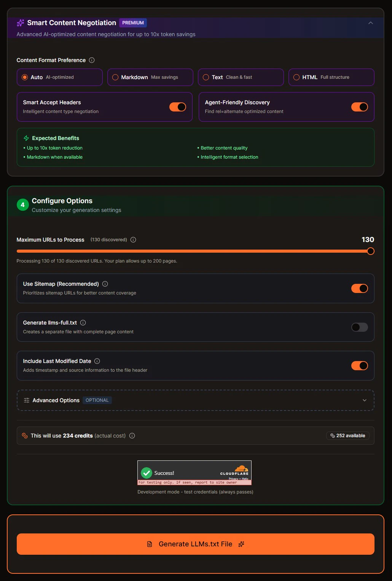
Task: Click Generate LLMs.txt File button
Action: [x=195, y=544]
